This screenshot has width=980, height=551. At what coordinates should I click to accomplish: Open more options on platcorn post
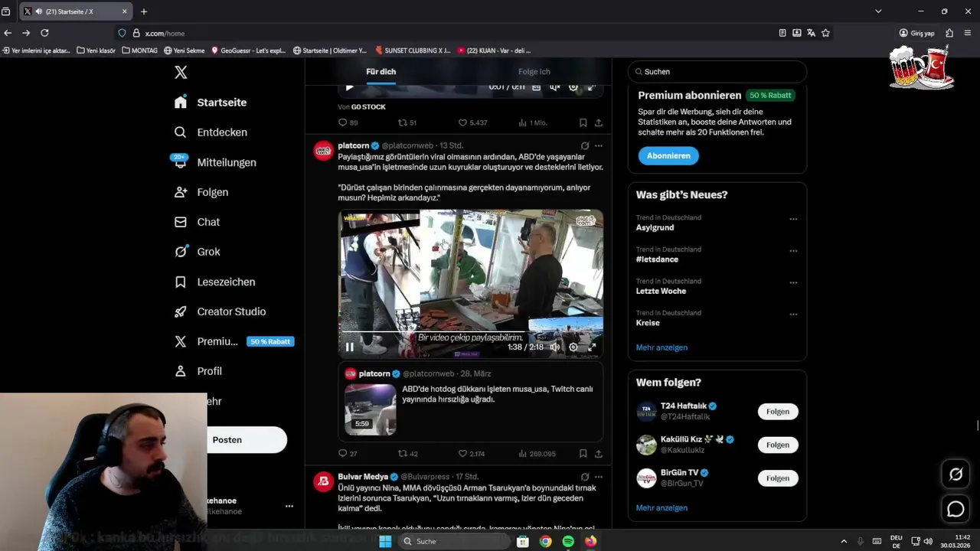coord(599,145)
